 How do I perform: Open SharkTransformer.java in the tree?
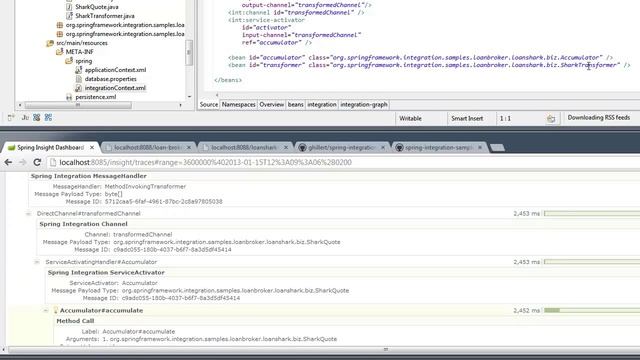click(x=104, y=16)
